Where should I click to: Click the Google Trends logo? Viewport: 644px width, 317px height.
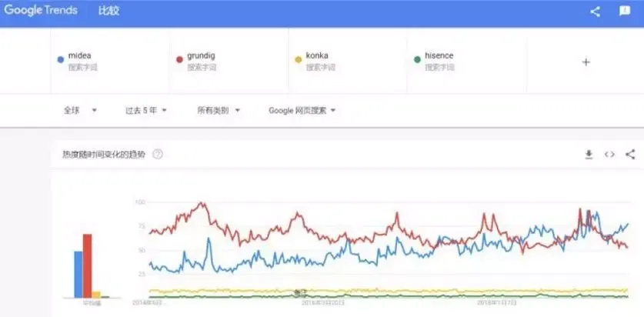click(41, 11)
